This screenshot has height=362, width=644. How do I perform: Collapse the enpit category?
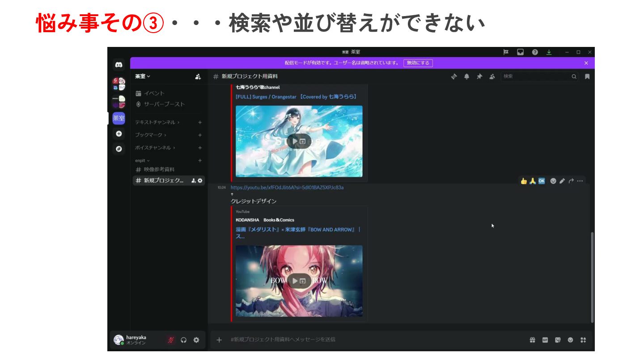tap(142, 160)
